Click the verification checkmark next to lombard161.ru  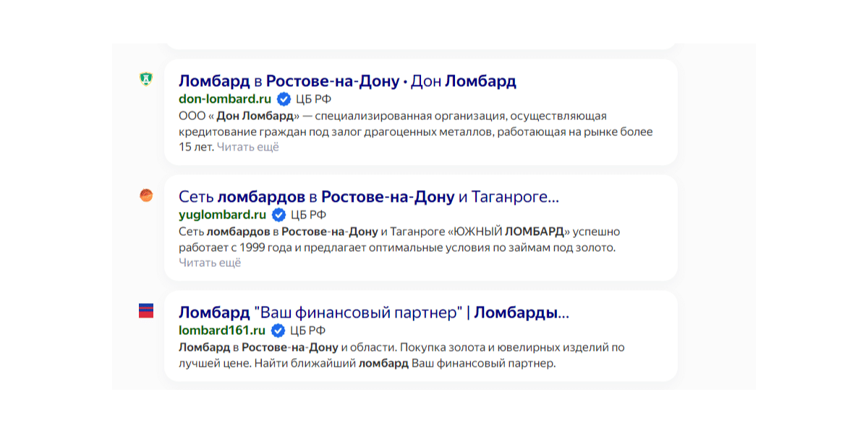(278, 331)
